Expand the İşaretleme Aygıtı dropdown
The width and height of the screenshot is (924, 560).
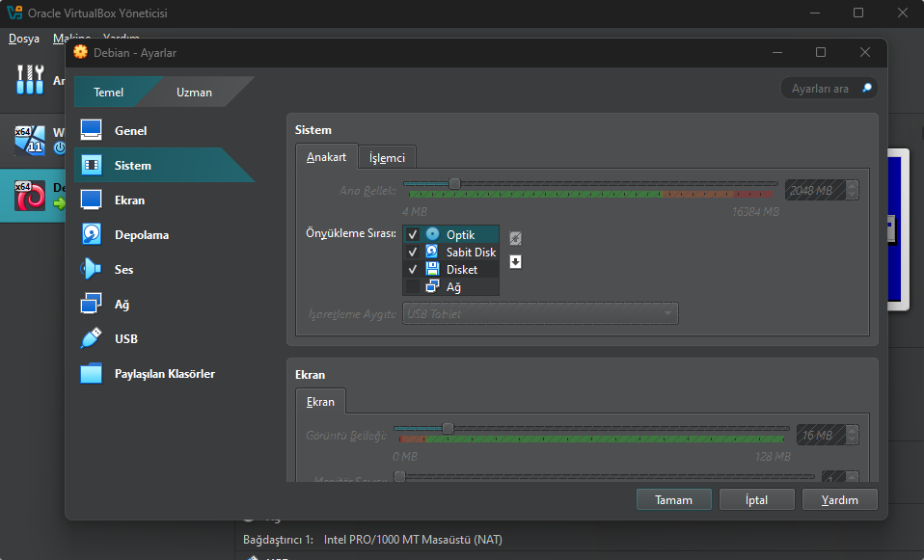tap(540, 313)
